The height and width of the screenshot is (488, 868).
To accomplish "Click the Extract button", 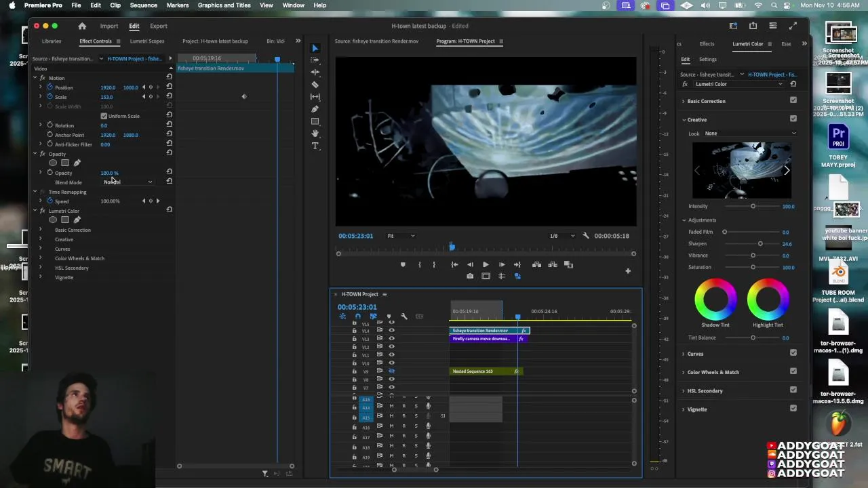I will point(553,264).
